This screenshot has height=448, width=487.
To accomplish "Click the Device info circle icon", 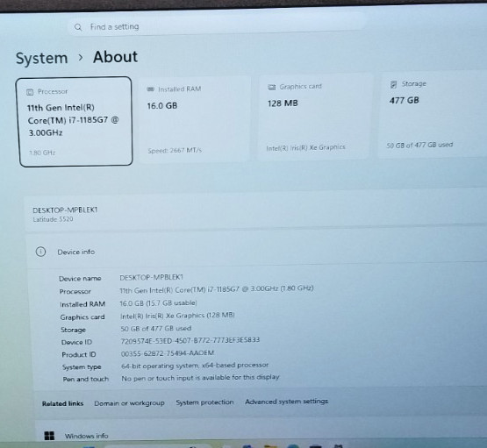I will point(40,252).
